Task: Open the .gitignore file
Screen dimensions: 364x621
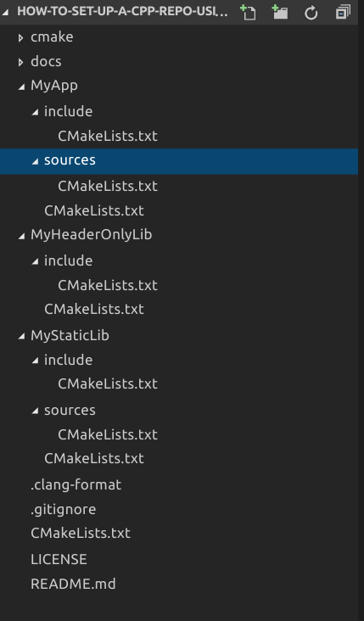Action: (63, 509)
